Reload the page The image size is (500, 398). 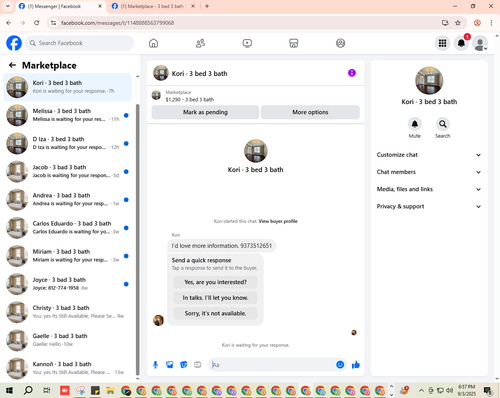37,23
